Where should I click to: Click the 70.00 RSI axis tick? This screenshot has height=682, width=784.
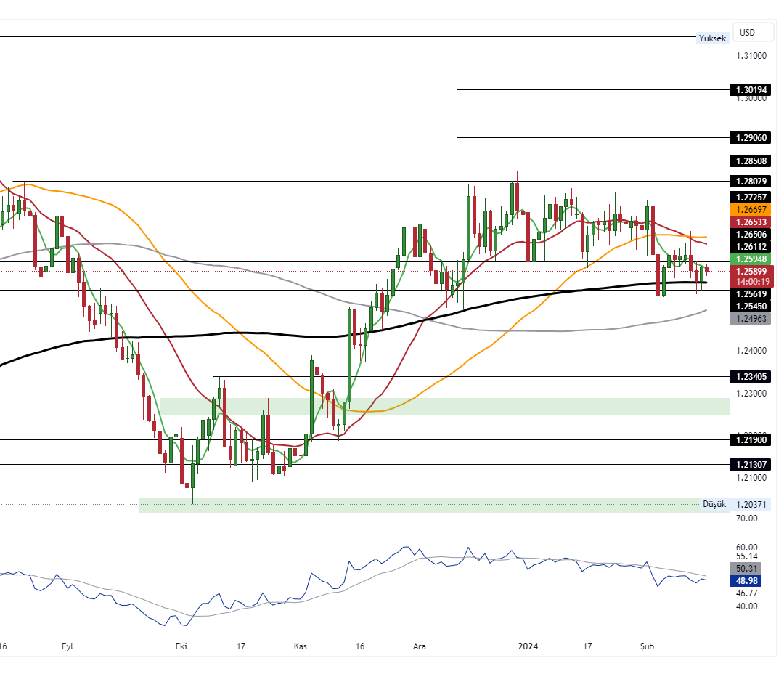746,519
